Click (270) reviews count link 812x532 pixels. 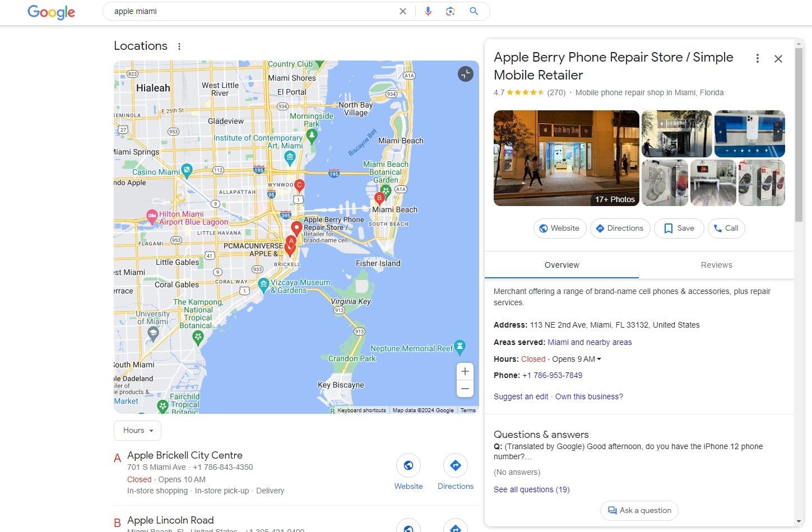click(x=556, y=92)
